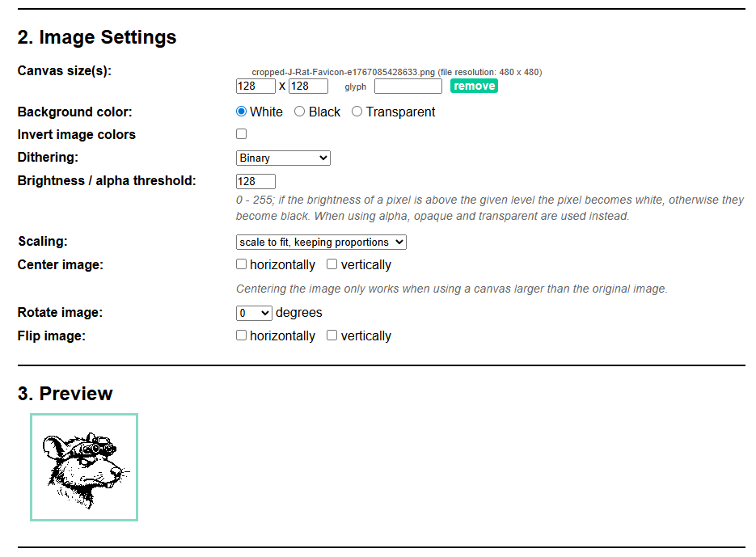The height and width of the screenshot is (557, 756).
Task: Expand the Scaling dropdown menu
Action: click(x=321, y=242)
